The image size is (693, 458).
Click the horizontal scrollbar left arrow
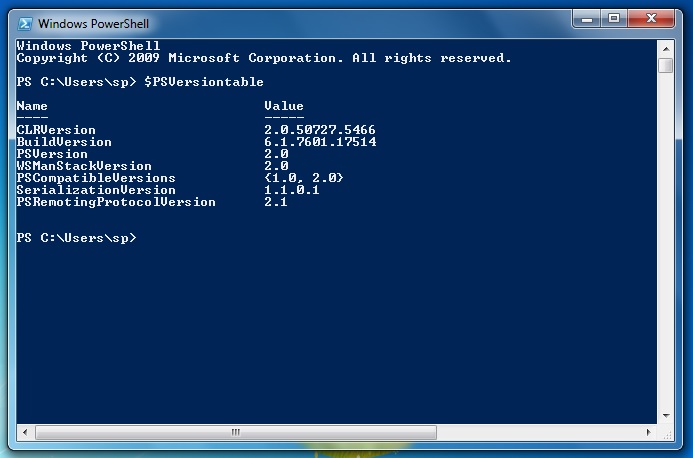(25, 432)
